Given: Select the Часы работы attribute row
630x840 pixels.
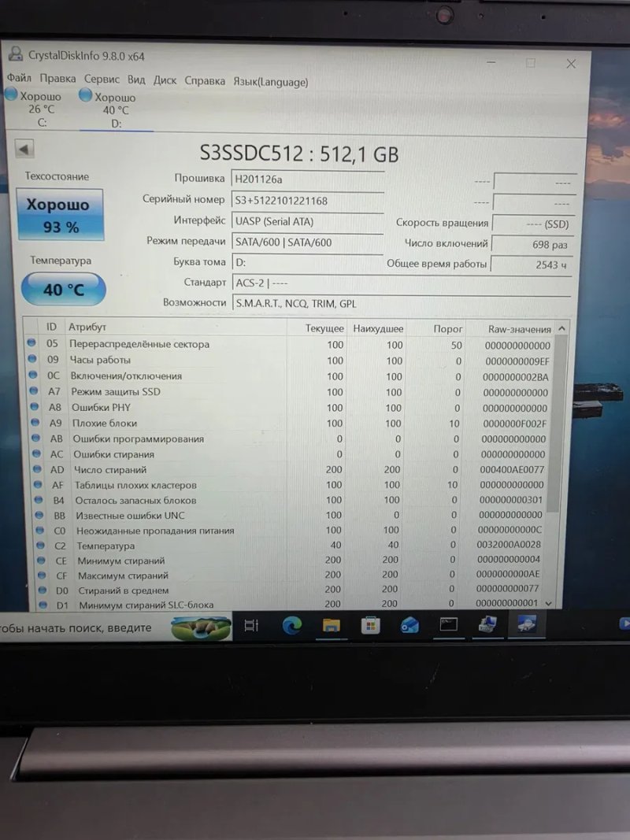Looking at the screenshot, I should (x=289, y=361).
